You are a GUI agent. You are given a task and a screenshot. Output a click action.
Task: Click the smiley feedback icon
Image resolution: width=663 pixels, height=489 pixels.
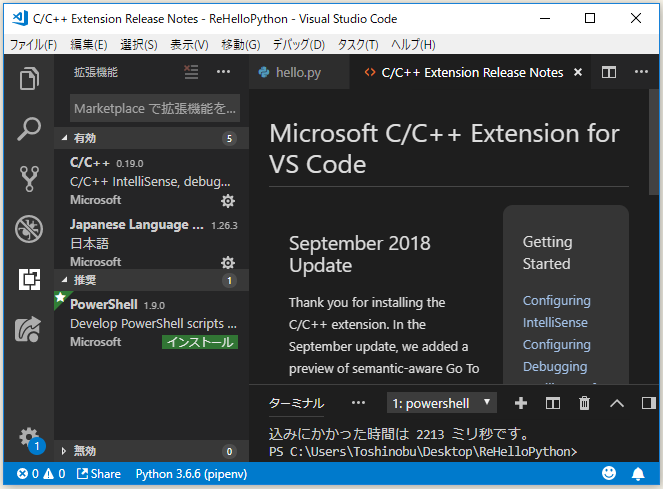coord(609,473)
